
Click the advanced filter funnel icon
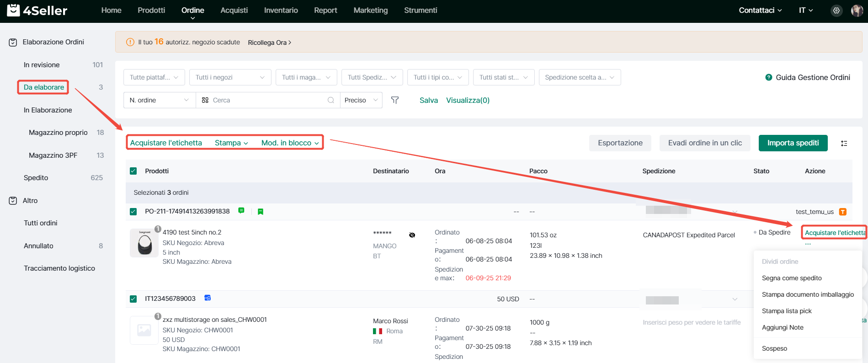(x=395, y=100)
